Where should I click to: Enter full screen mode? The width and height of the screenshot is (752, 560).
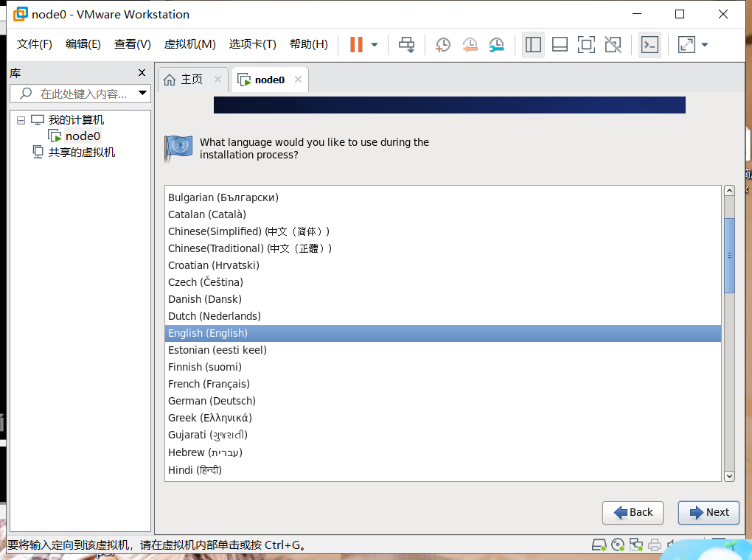(586, 45)
